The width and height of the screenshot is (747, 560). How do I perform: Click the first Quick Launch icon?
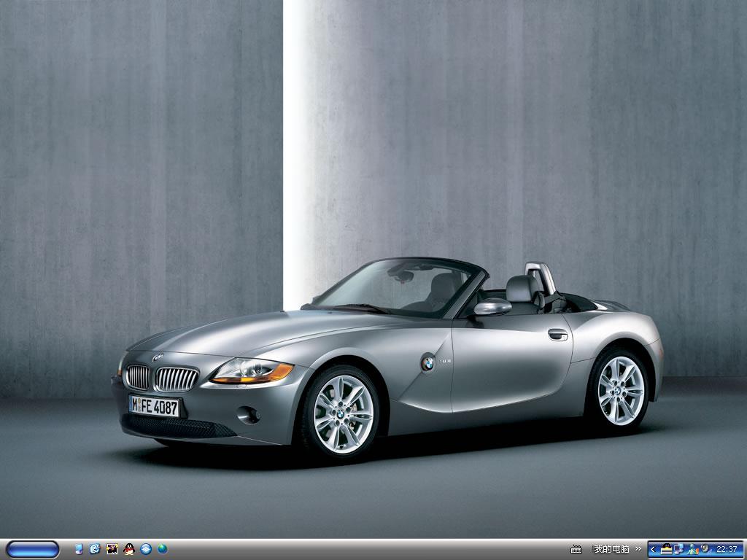click(79, 549)
